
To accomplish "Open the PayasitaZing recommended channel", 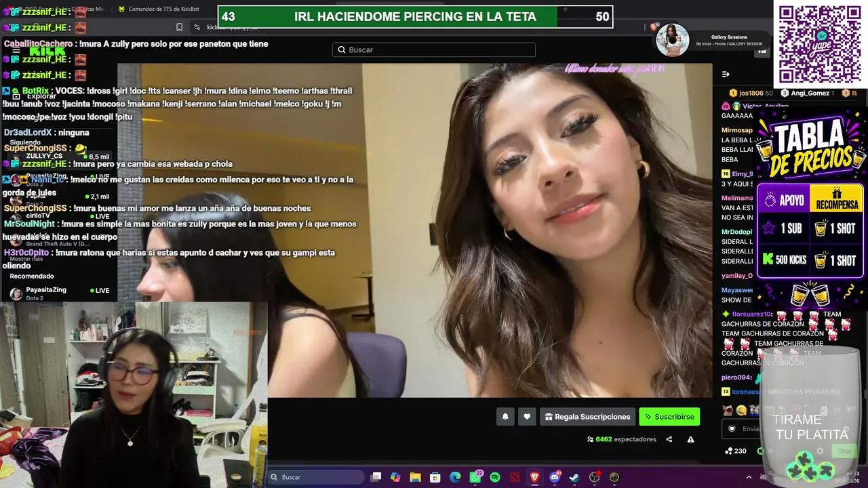I will pyautogui.click(x=60, y=293).
